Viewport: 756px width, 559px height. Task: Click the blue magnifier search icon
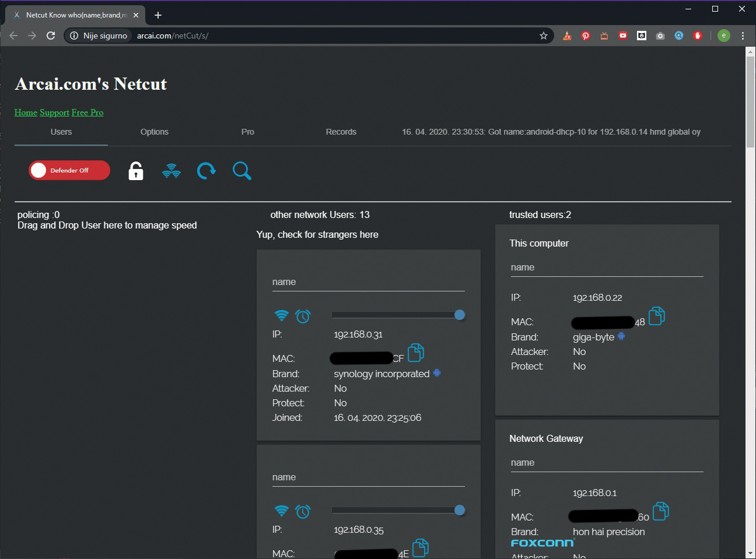(x=242, y=171)
